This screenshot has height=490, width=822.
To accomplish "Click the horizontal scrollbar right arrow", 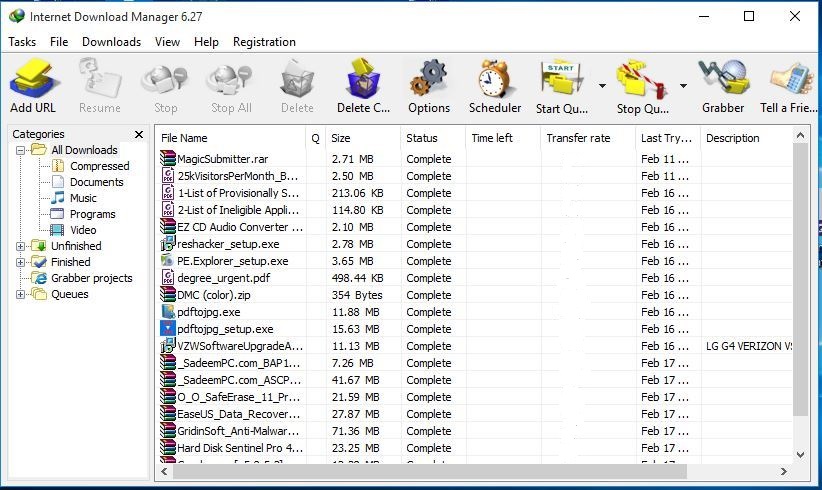I will click(783, 472).
